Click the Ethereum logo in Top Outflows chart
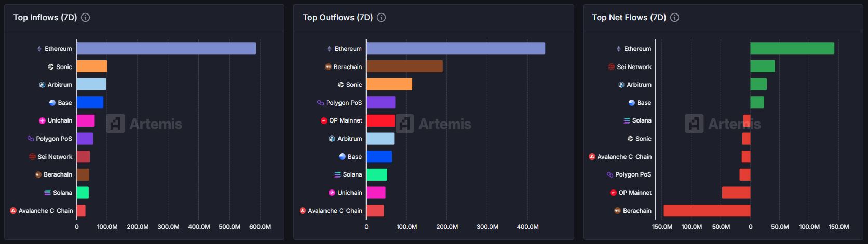The height and width of the screenshot is (244, 868). [329, 49]
